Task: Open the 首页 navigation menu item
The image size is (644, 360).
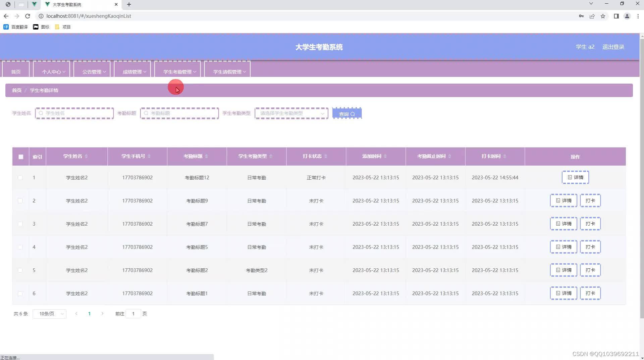Action: click(x=16, y=70)
